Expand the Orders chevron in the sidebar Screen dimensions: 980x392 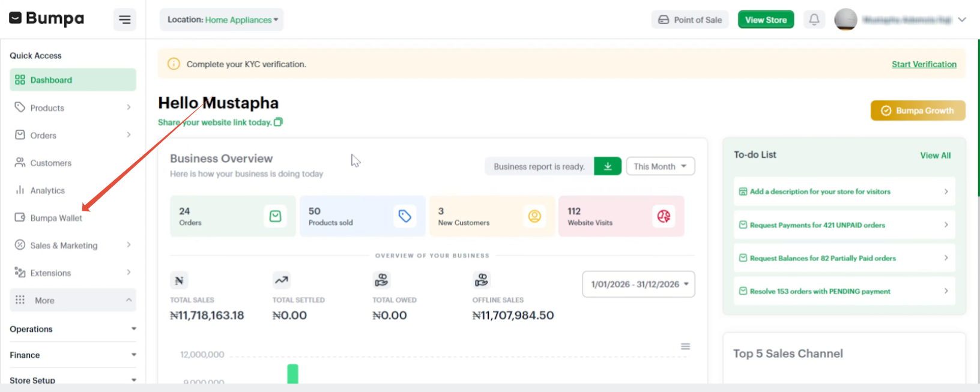129,135
